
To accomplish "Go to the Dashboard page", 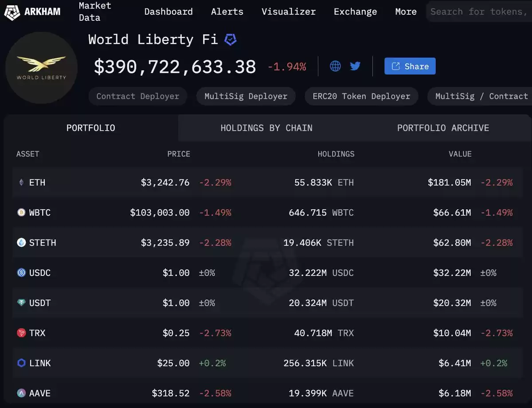I will (x=168, y=12).
